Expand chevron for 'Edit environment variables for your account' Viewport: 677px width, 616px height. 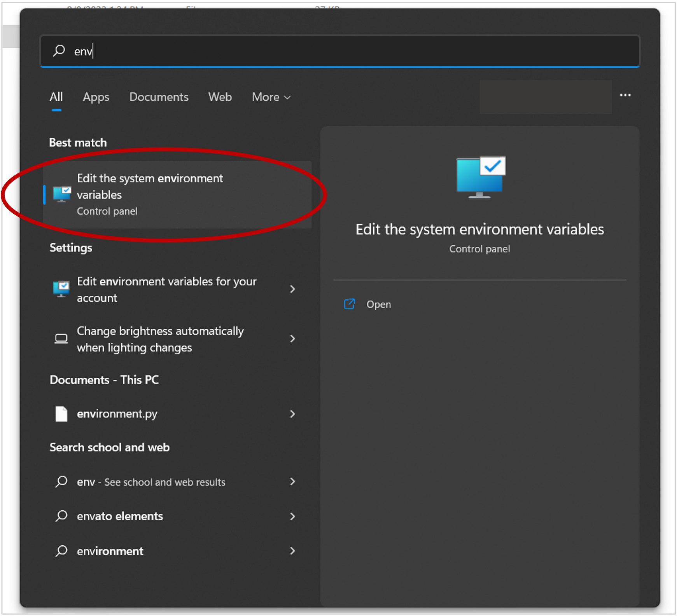[292, 289]
